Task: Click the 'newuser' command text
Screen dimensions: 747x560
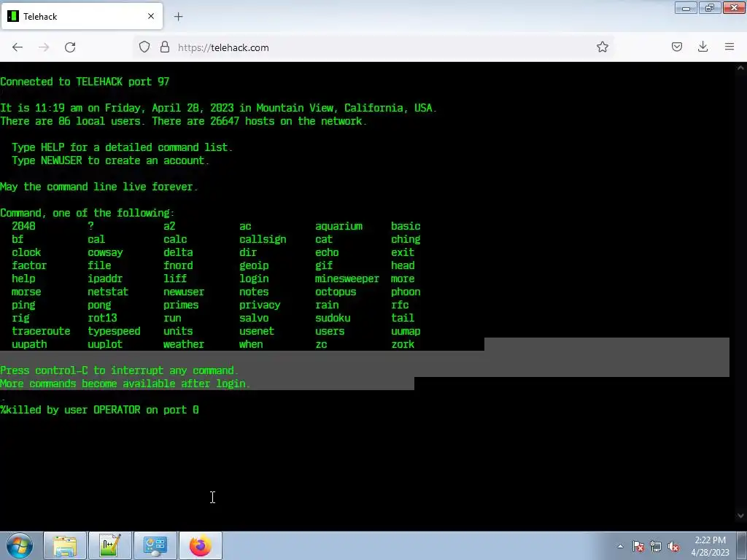Action: point(184,292)
